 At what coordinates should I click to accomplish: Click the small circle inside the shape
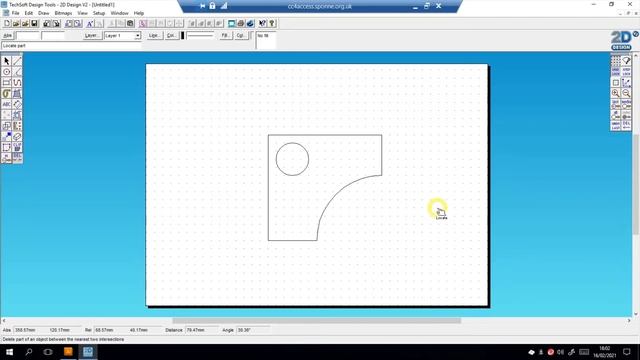(292, 159)
